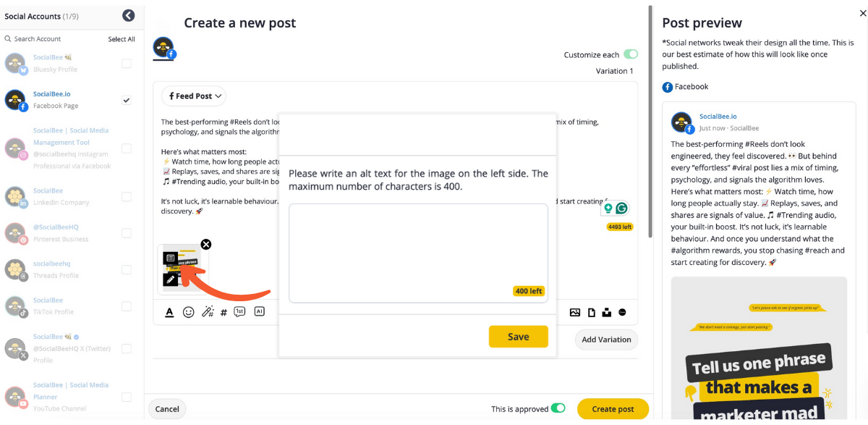Click Select All accounts

point(122,39)
